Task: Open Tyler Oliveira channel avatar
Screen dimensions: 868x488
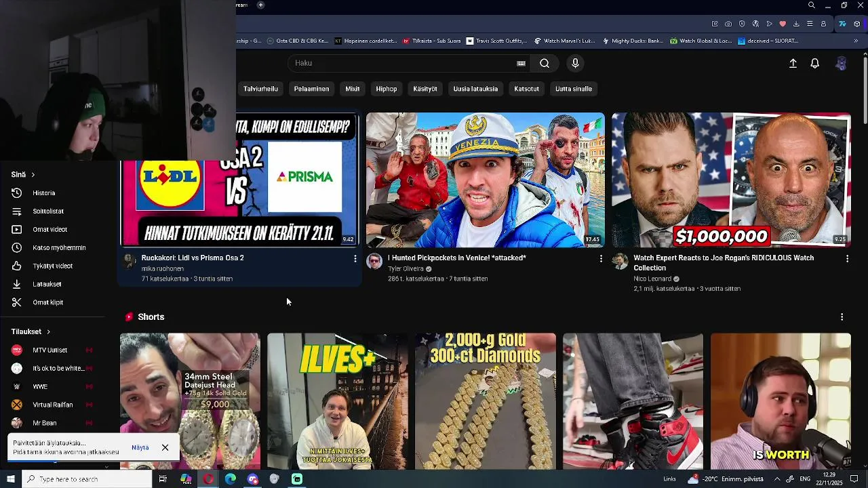Action: click(374, 262)
